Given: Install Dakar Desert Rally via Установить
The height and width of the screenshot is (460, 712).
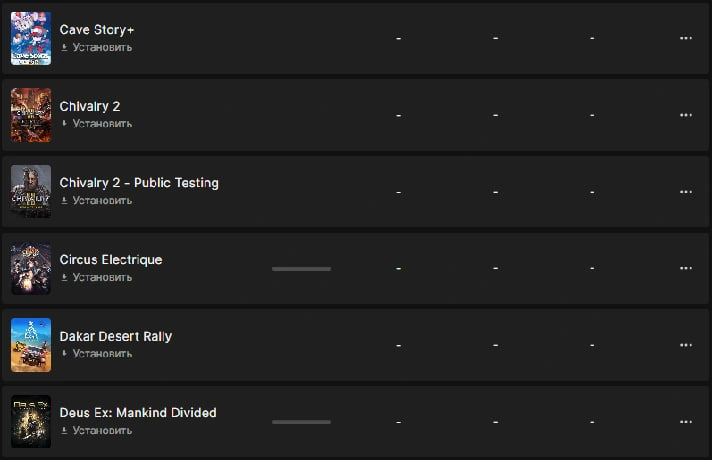Looking at the screenshot, I should pos(101,354).
